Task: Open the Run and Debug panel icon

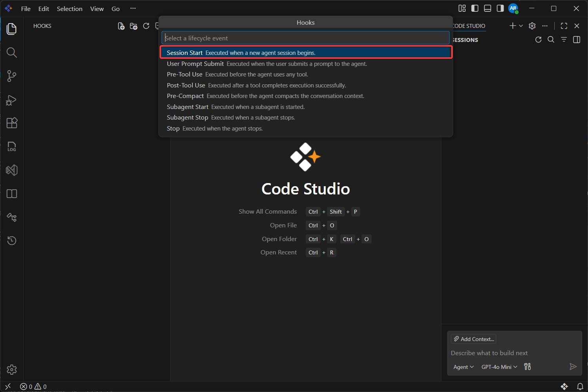Action: coord(12,100)
